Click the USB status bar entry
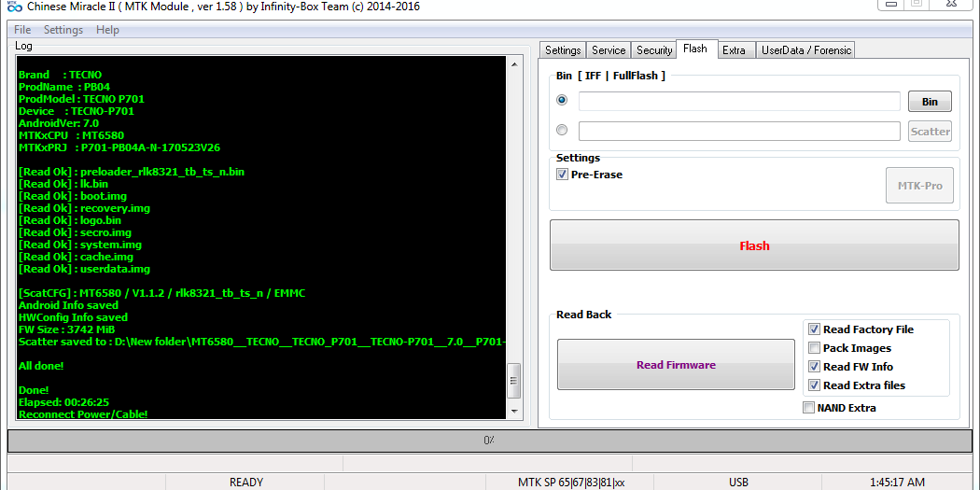This screenshot has width=980, height=490. (x=738, y=483)
